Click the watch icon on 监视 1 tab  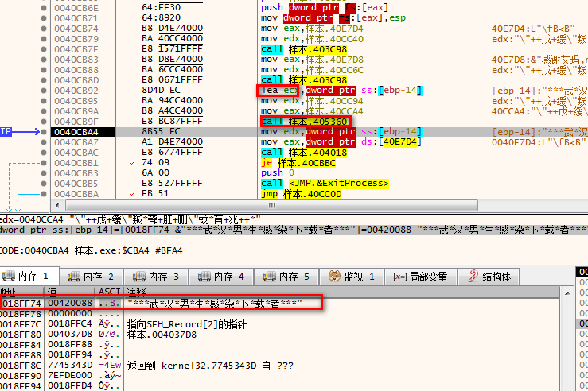pyautogui.click(x=334, y=277)
